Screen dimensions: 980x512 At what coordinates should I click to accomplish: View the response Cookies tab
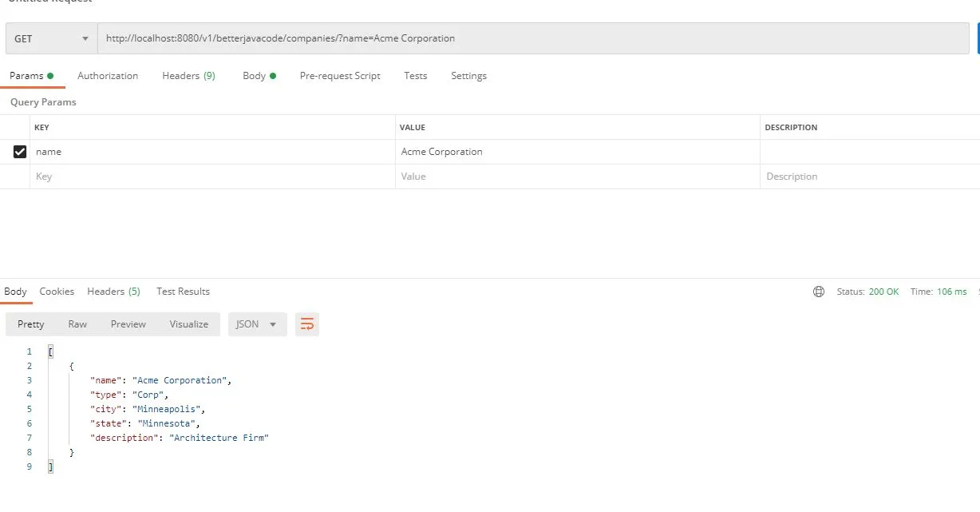point(57,292)
